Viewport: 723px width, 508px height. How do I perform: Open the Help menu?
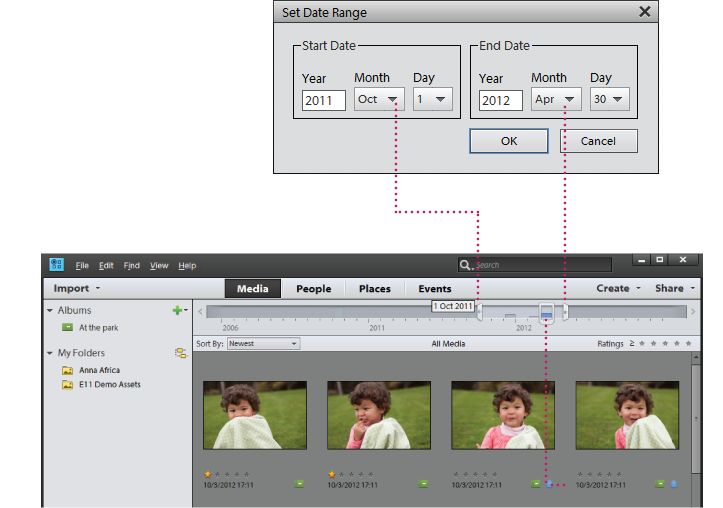coord(187,266)
